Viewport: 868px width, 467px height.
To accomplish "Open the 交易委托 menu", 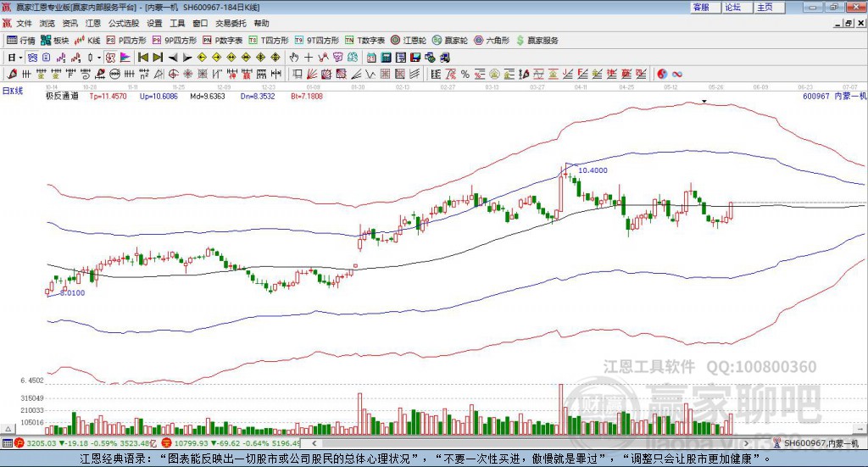I will coord(231,23).
